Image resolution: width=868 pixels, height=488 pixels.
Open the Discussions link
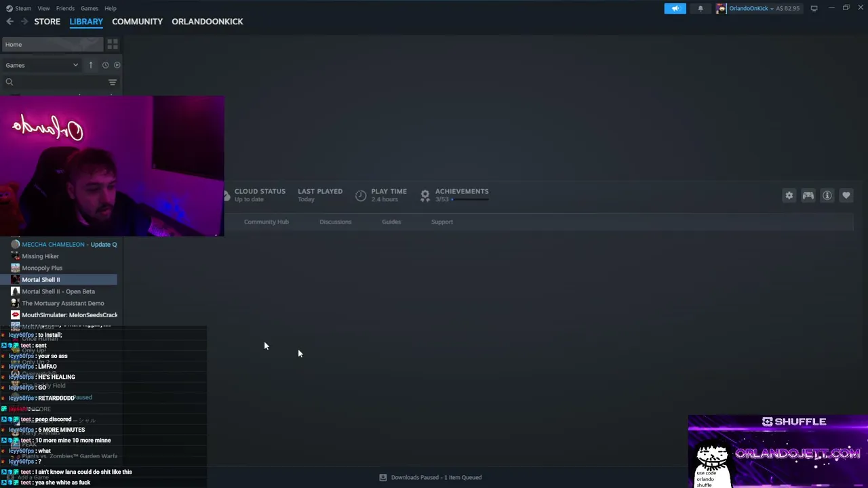coord(336,222)
